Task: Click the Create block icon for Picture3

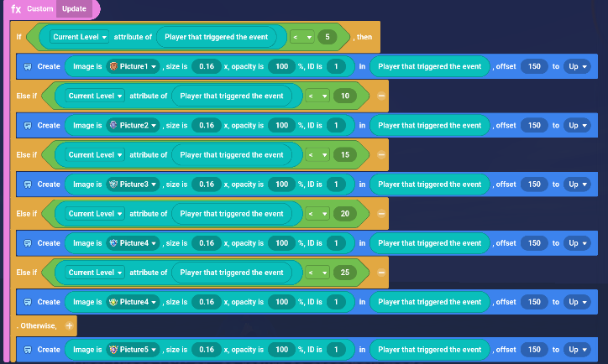Action: (x=28, y=185)
